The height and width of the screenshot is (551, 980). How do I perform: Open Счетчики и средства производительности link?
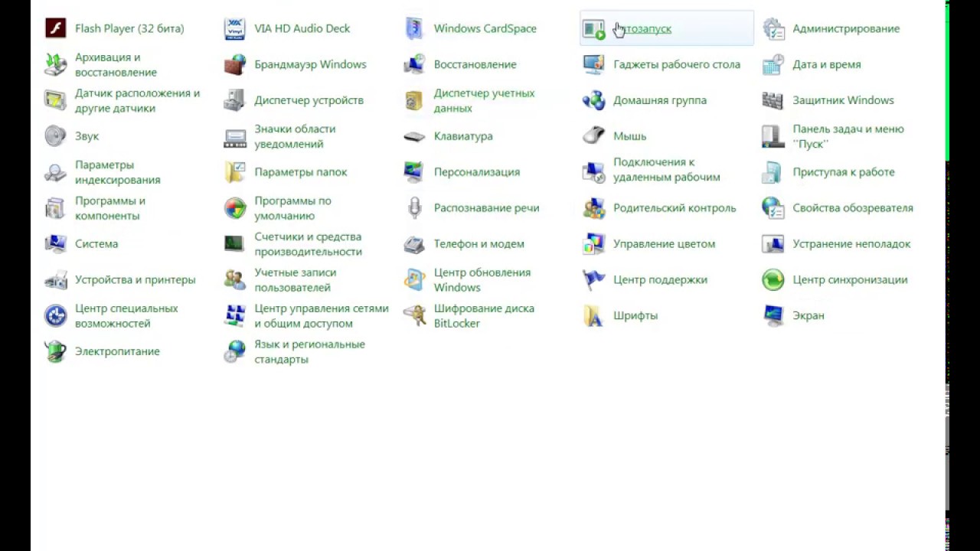308,244
